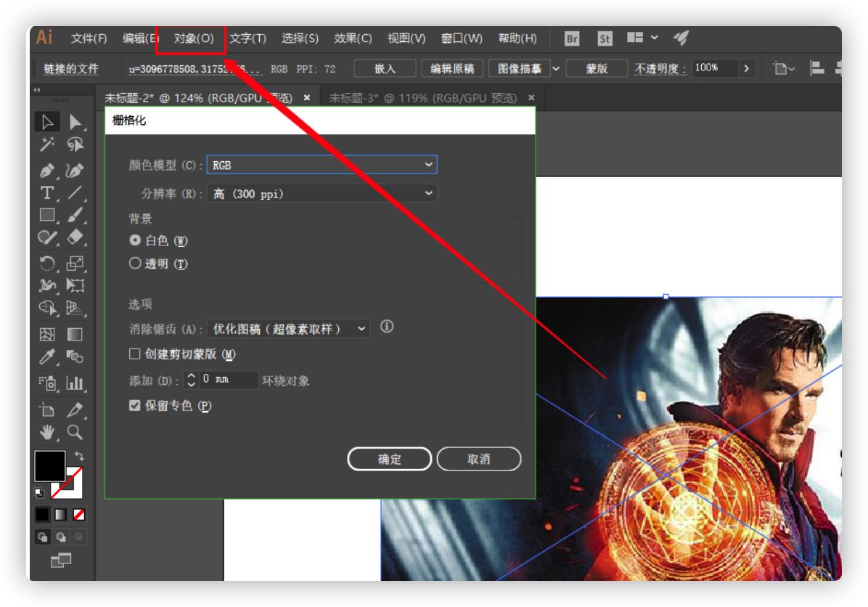Select the Gradient tool
This screenshot has height=607, width=868.
75,334
